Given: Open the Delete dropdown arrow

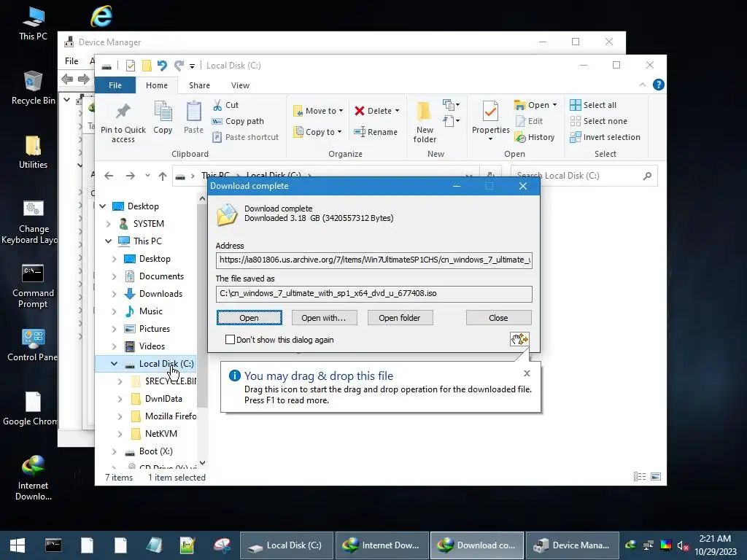Looking at the screenshot, I should tap(398, 111).
